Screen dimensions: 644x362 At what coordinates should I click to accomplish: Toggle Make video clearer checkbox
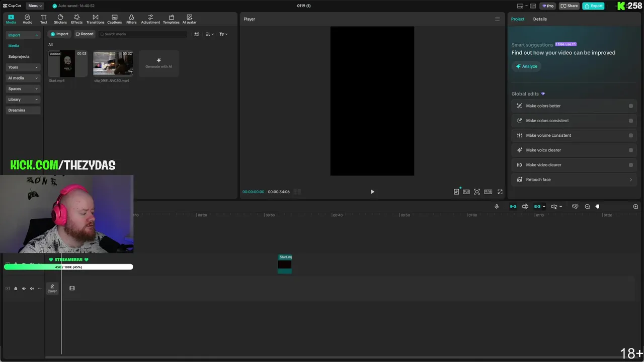coord(631,165)
